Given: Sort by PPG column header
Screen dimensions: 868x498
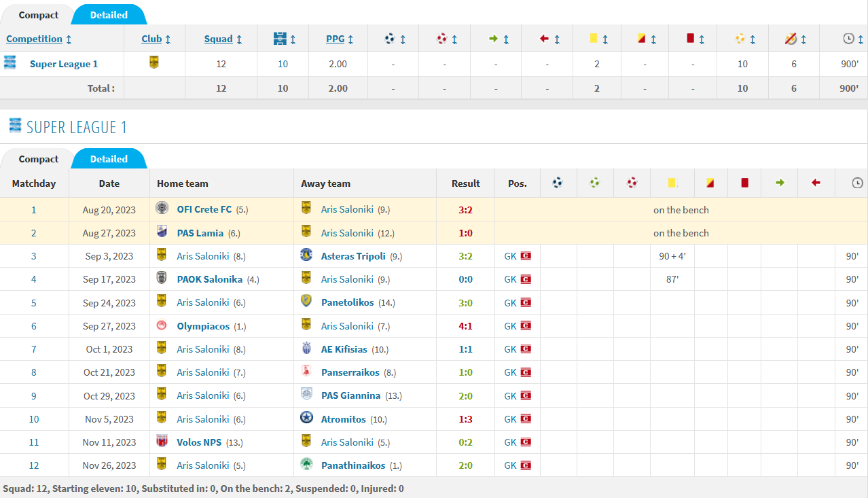Looking at the screenshot, I should 336,39.
